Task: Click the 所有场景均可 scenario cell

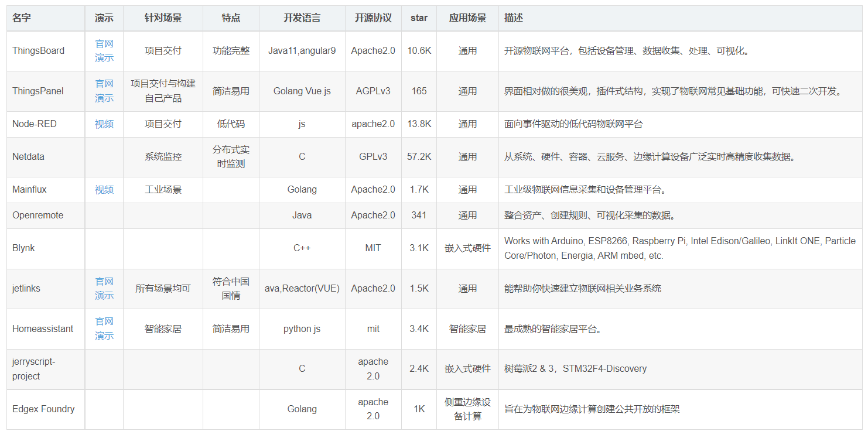Action: pos(163,289)
